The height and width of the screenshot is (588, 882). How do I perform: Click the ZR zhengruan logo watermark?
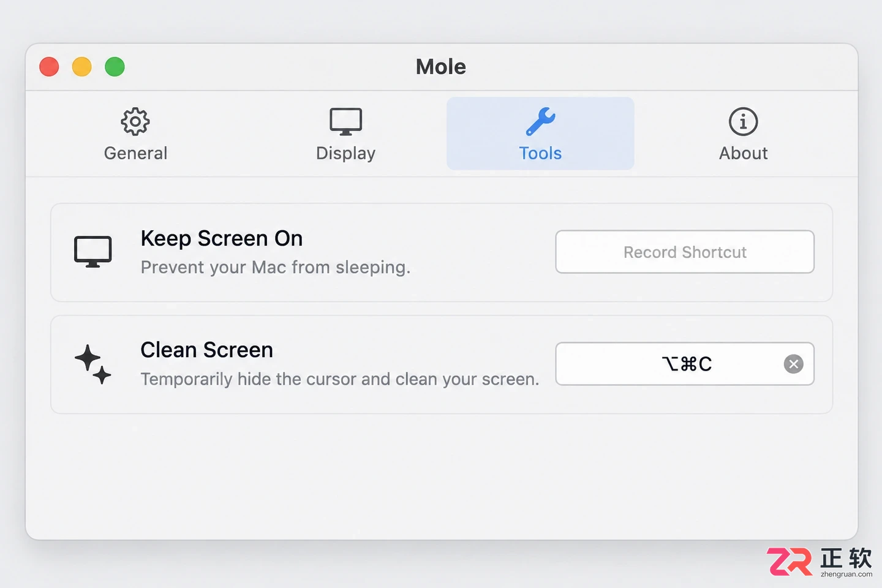tap(820, 562)
